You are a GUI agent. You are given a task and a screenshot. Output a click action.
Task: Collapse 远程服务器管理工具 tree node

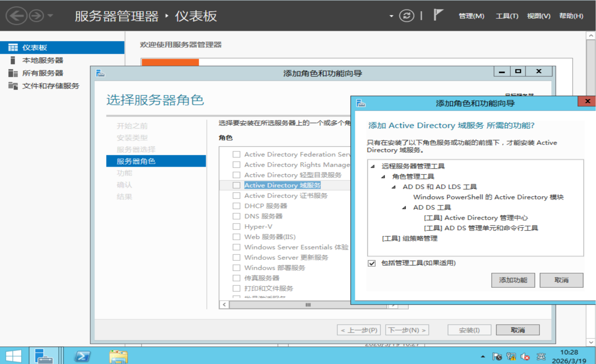coord(373,166)
